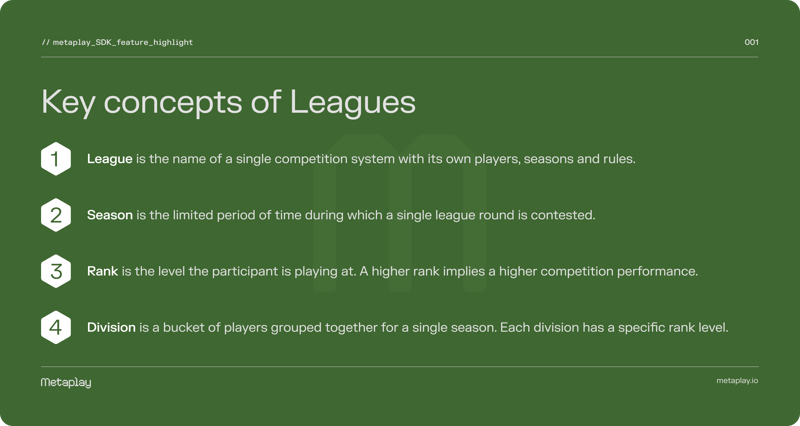The height and width of the screenshot is (426, 800).
Task: Click the double slash before metaplay_SDK
Action: 45,42
